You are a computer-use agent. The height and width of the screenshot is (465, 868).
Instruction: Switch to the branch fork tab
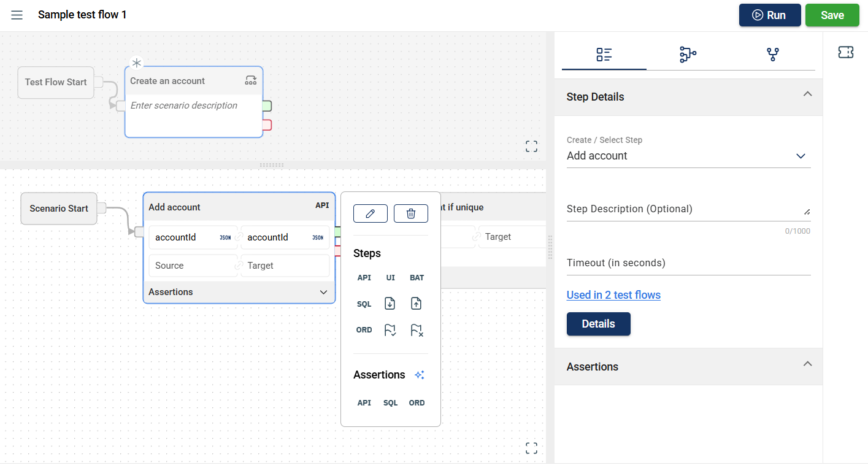[772, 55]
